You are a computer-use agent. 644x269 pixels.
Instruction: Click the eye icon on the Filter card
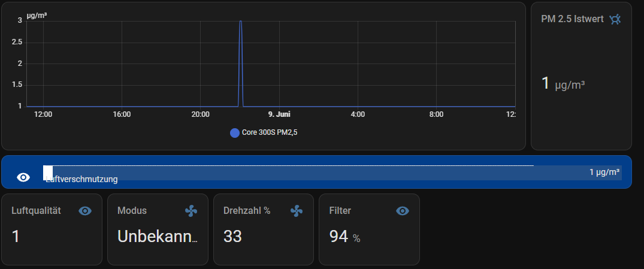pyautogui.click(x=403, y=211)
